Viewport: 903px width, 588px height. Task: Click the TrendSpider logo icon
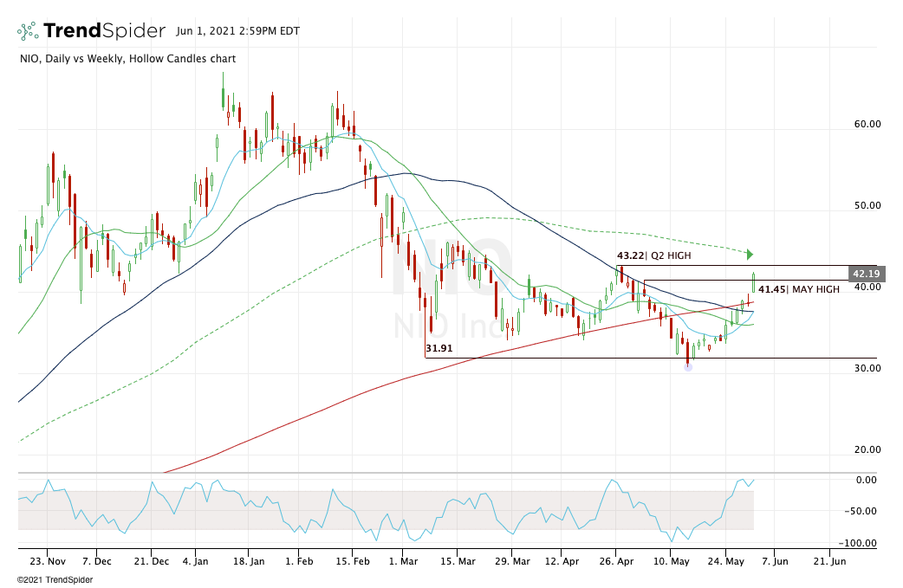pyautogui.click(x=28, y=31)
